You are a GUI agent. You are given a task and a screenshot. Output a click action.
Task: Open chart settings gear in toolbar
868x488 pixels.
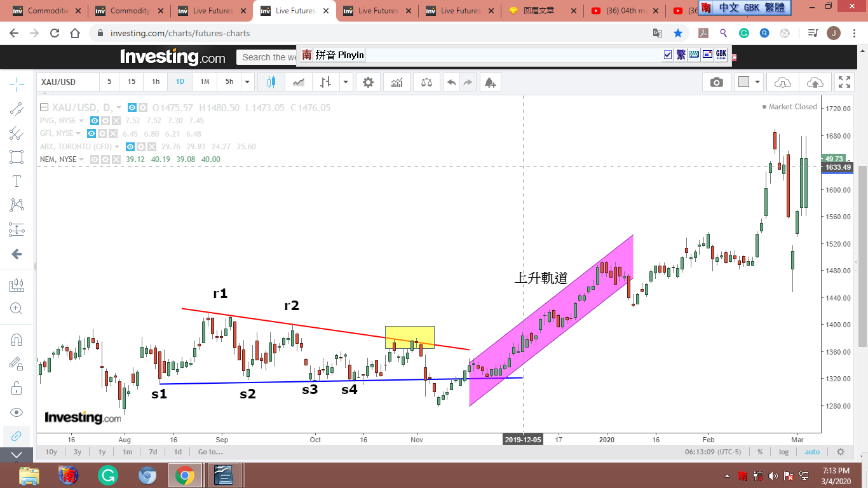(368, 82)
